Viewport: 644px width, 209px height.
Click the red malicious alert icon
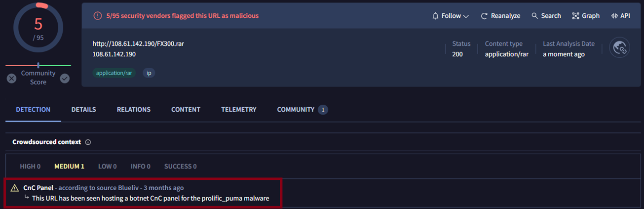click(98, 16)
